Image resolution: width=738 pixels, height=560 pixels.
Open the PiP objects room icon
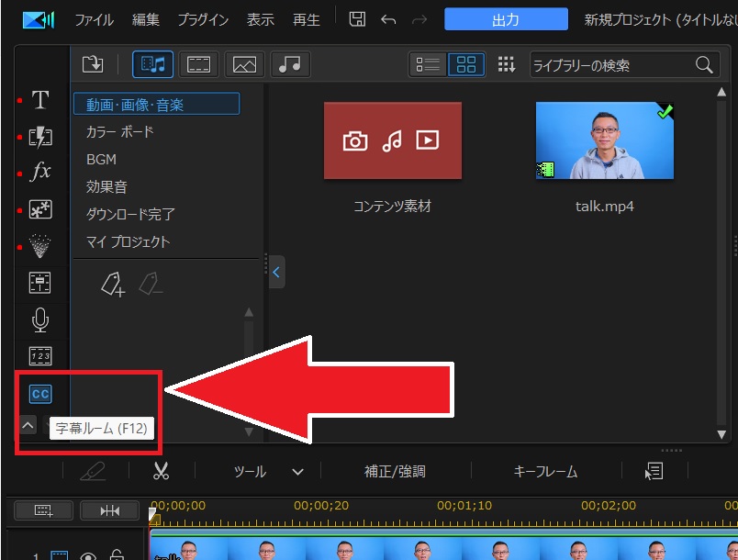(x=40, y=209)
